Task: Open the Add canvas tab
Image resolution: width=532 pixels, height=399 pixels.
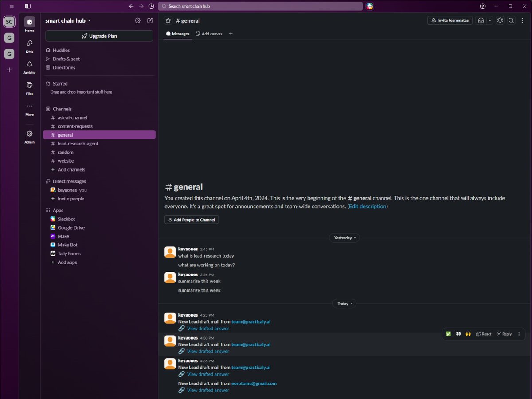Action: tap(209, 34)
